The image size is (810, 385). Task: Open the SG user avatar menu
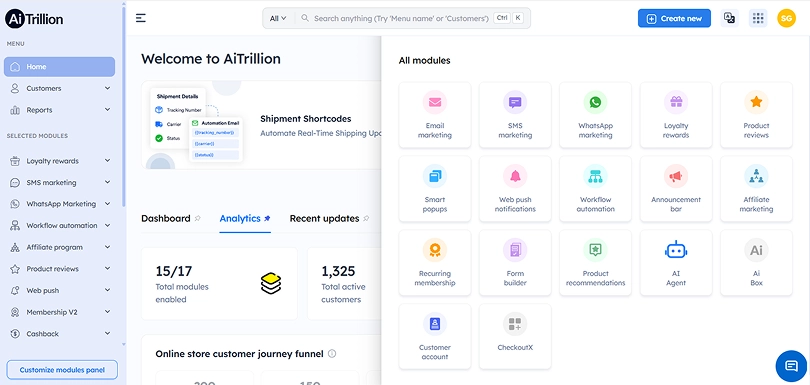786,18
